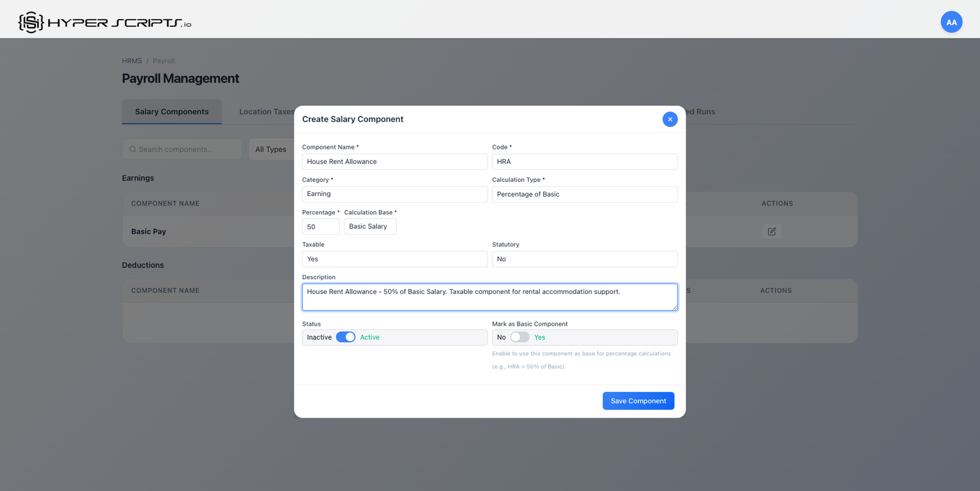Click the edit icon for Basic Pay
Viewport: 980px width, 491px height.
pyautogui.click(x=771, y=231)
